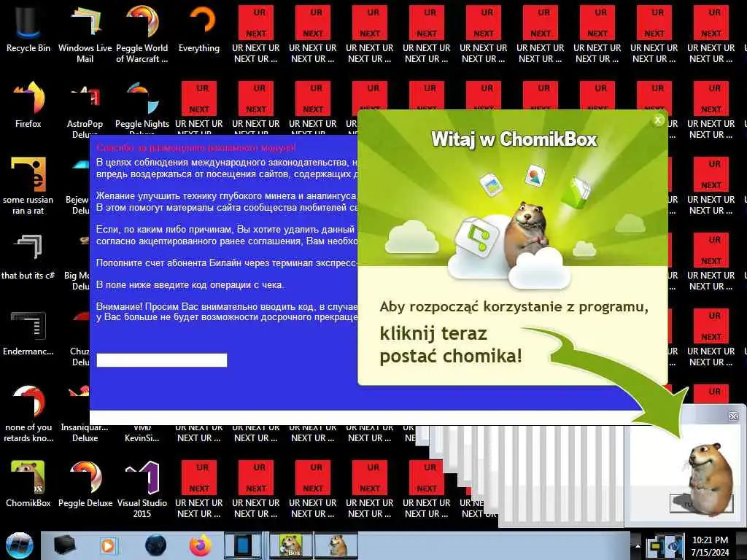Click the hamster on the cloud illustration
This screenshot has width=747, height=560.
click(527, 233)
